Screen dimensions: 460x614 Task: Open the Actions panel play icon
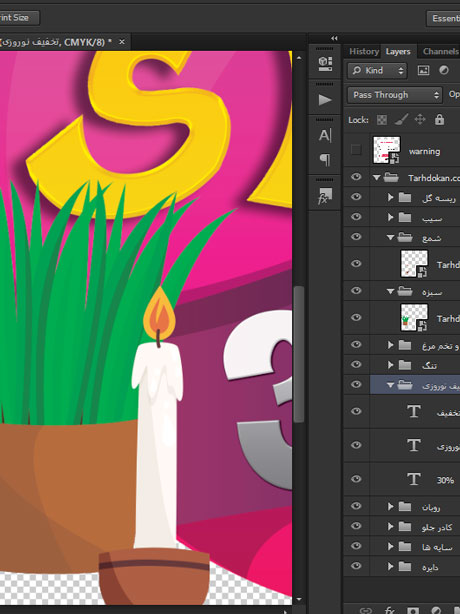click(x=325, y=100)
